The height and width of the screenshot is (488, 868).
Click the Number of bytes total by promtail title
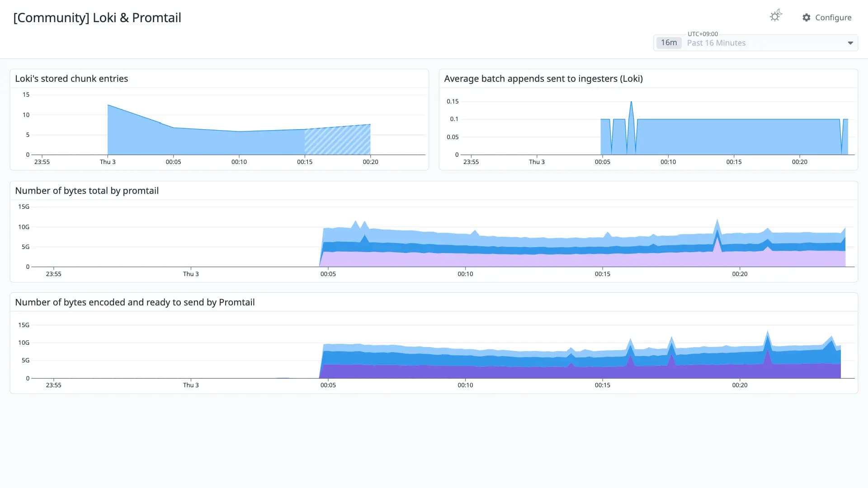point(87,191)
